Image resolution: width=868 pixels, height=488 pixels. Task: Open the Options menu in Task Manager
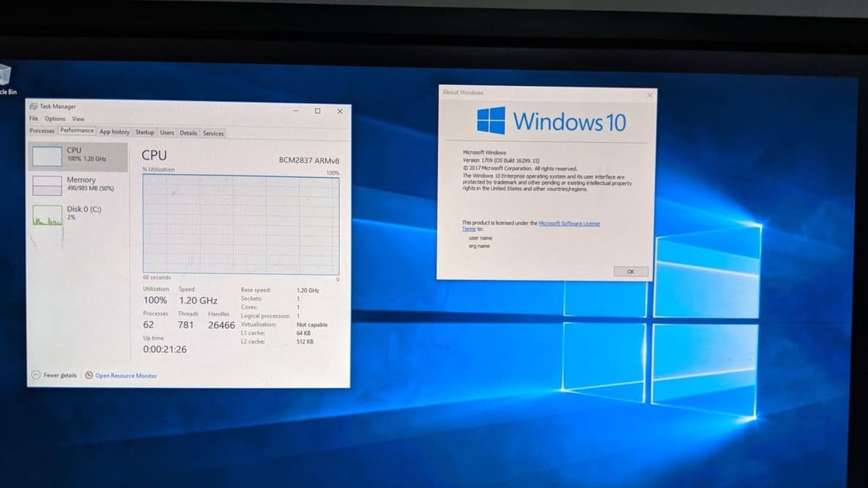(x=55, y=119)
